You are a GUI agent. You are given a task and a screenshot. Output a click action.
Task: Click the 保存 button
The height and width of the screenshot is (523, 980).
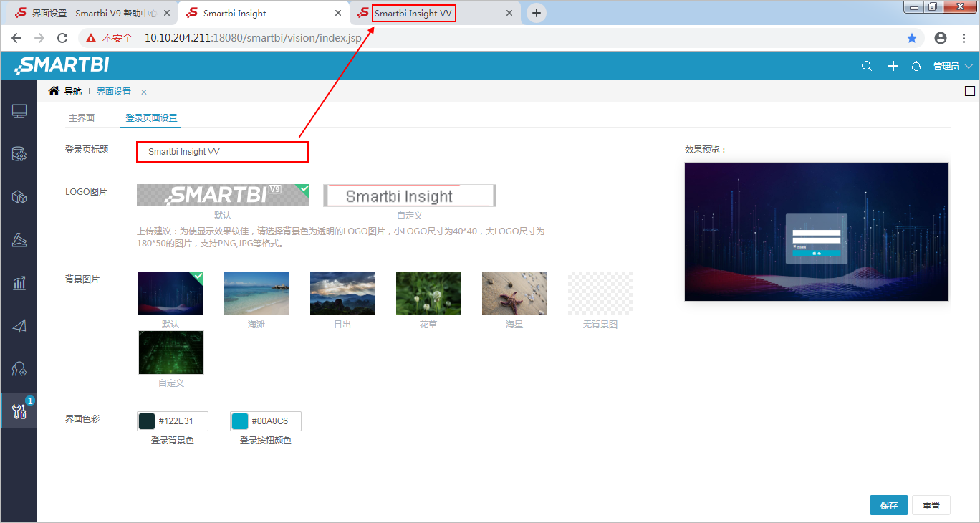point(889,505)
